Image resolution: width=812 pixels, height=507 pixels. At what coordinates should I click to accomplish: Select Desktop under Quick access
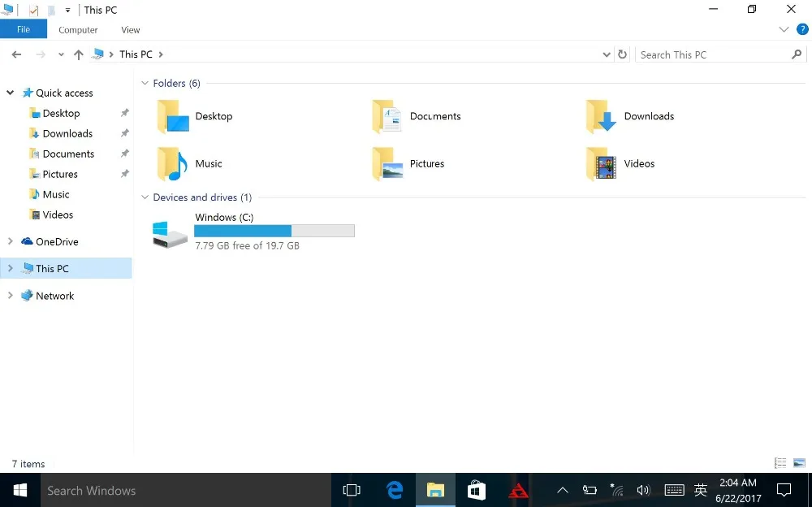click(x=61, y=113)
